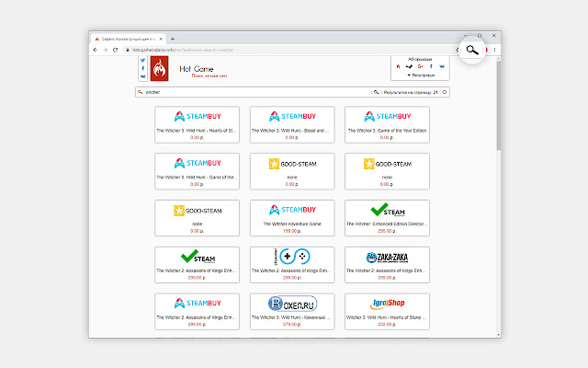588x368 pixels.
Task: Log in with Facebook icon in Авторизация
Action: [x=431, y=66]
